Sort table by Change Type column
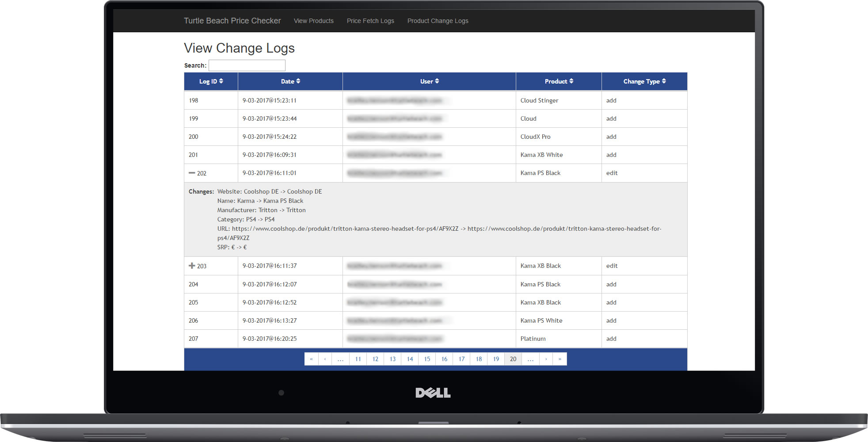The image size is (868, 442). click(644, 81)
